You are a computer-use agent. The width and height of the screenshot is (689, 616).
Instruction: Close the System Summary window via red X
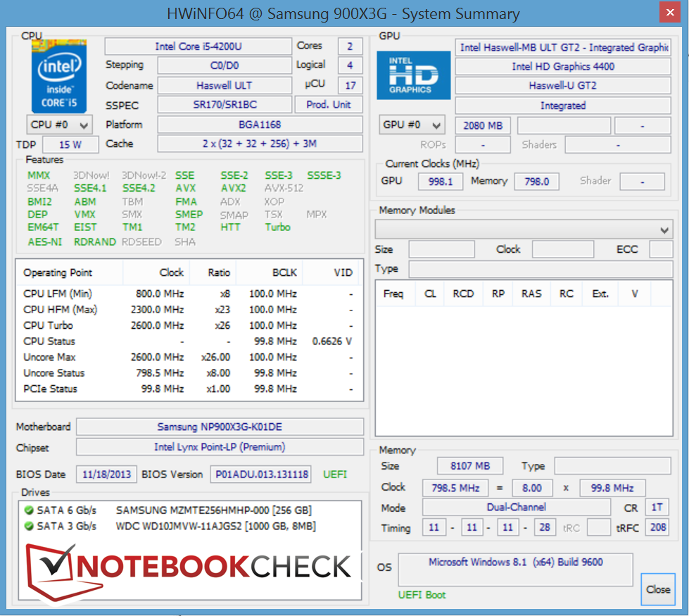tap(670, 12)
